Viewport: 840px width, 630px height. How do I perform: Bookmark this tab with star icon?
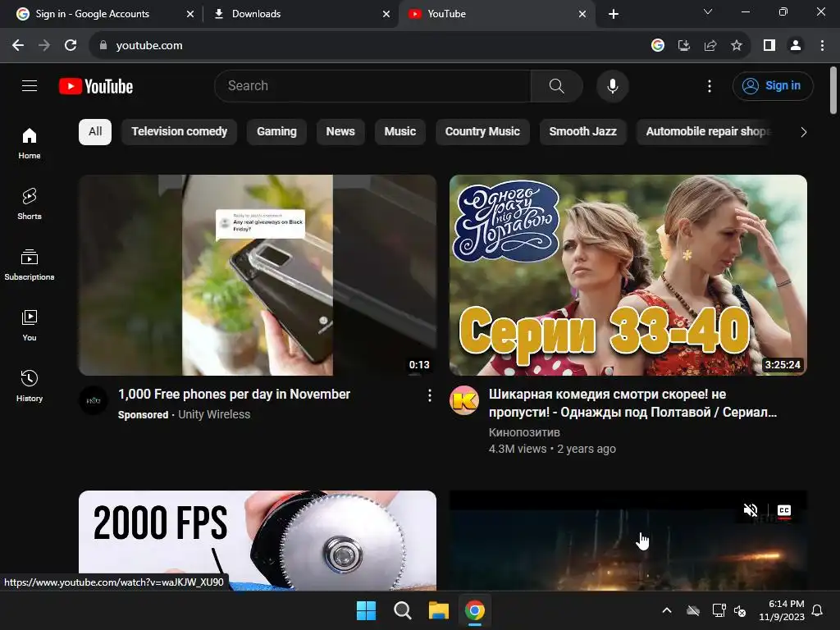point(737,46)
